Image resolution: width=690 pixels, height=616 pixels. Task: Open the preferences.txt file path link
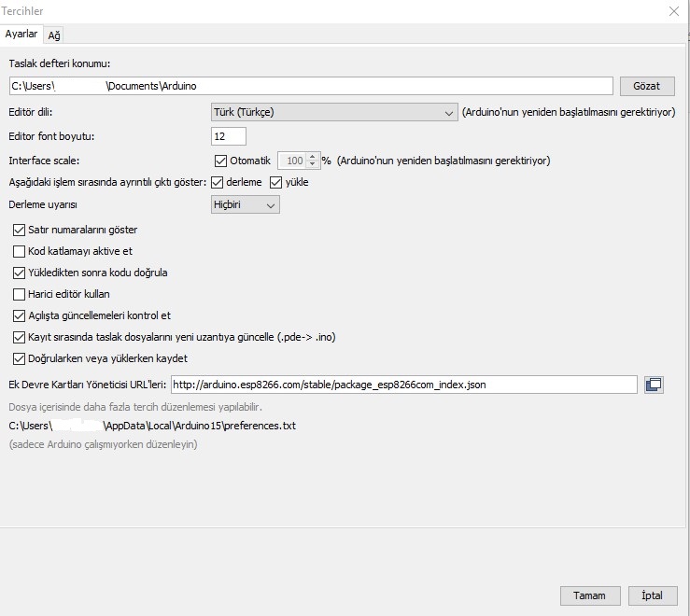152,426
